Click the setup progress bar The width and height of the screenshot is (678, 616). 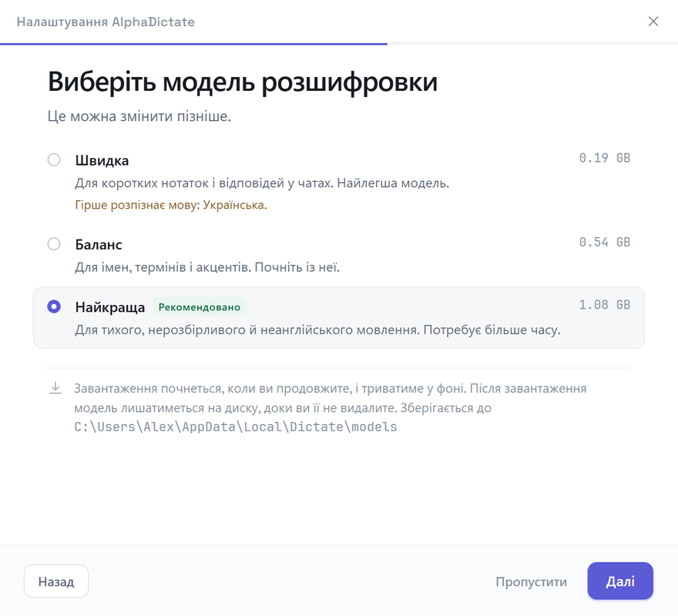coord(339,44)
